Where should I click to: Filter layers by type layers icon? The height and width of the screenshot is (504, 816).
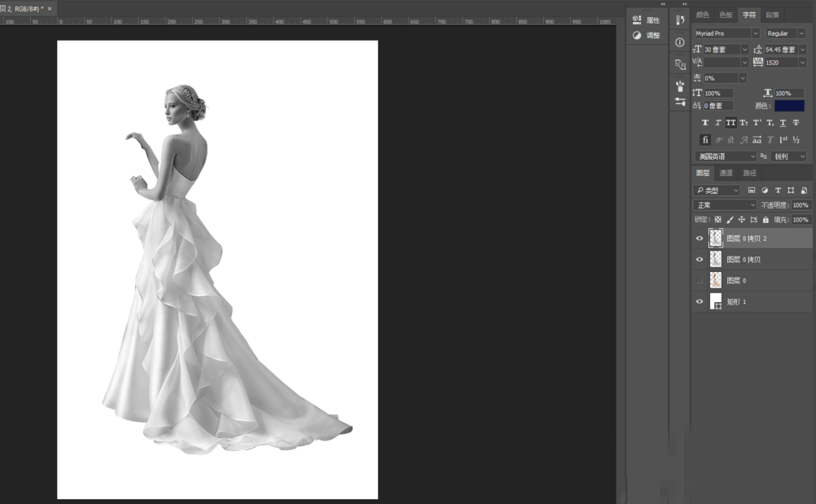pos(778,191)
